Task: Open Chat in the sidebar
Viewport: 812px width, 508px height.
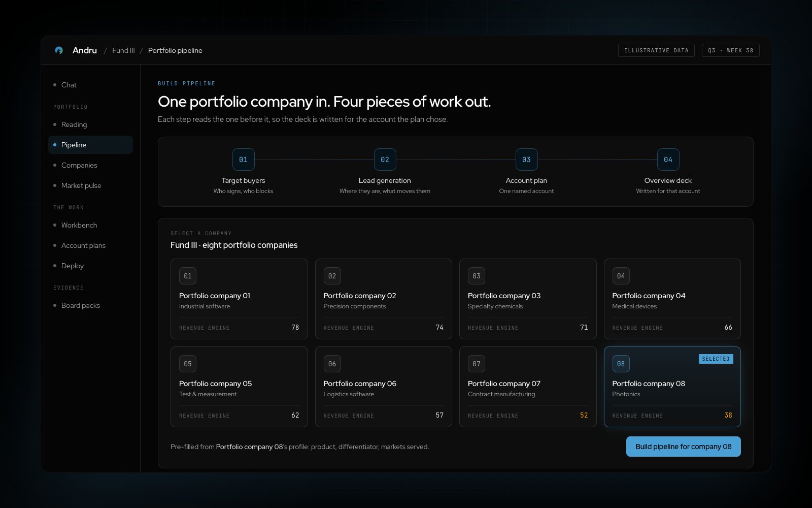Action: (x=90, y=85)
